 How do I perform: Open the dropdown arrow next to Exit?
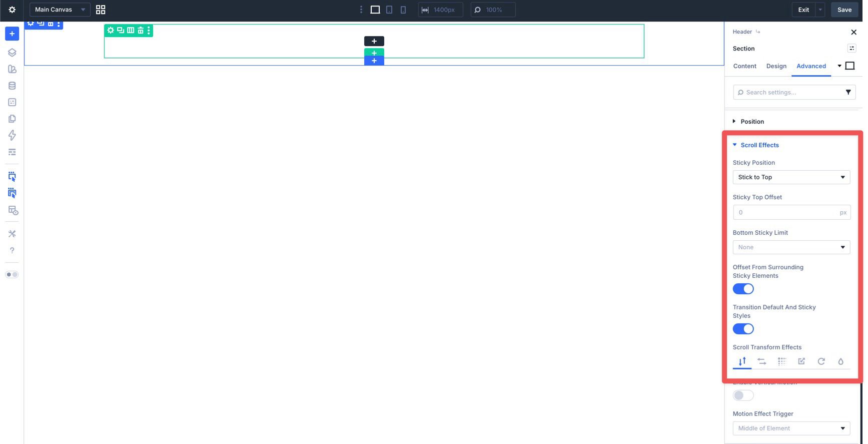820,10
